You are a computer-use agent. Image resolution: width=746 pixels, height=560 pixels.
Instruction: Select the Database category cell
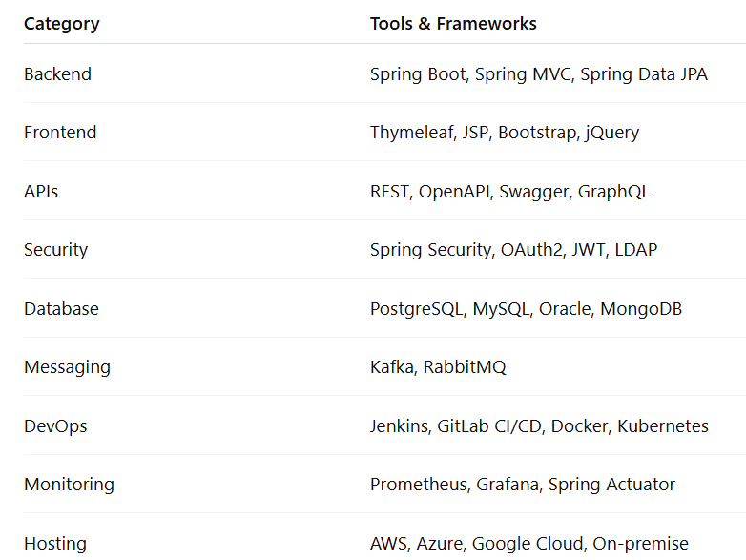tap(61, 309)
